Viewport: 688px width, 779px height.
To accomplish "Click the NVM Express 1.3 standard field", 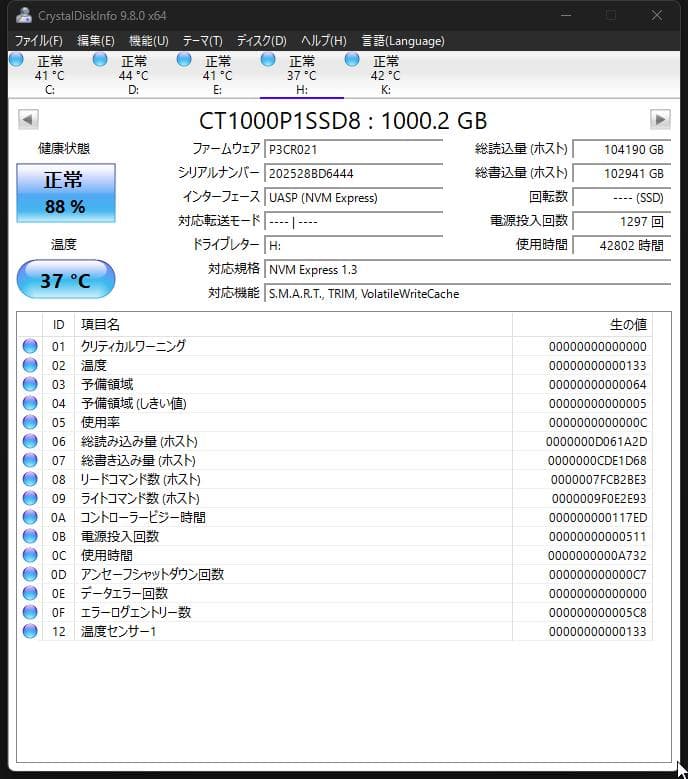I will point(467,270).
